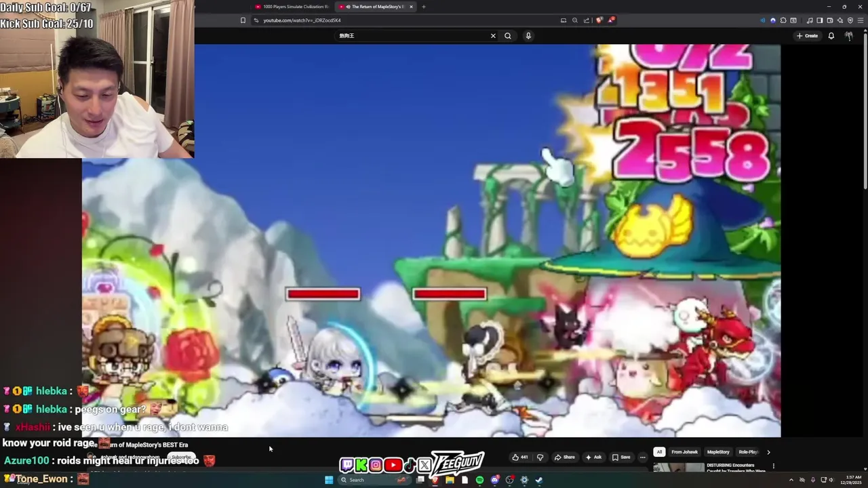Expand hidden system tray icons chevron

pos(791,480)
